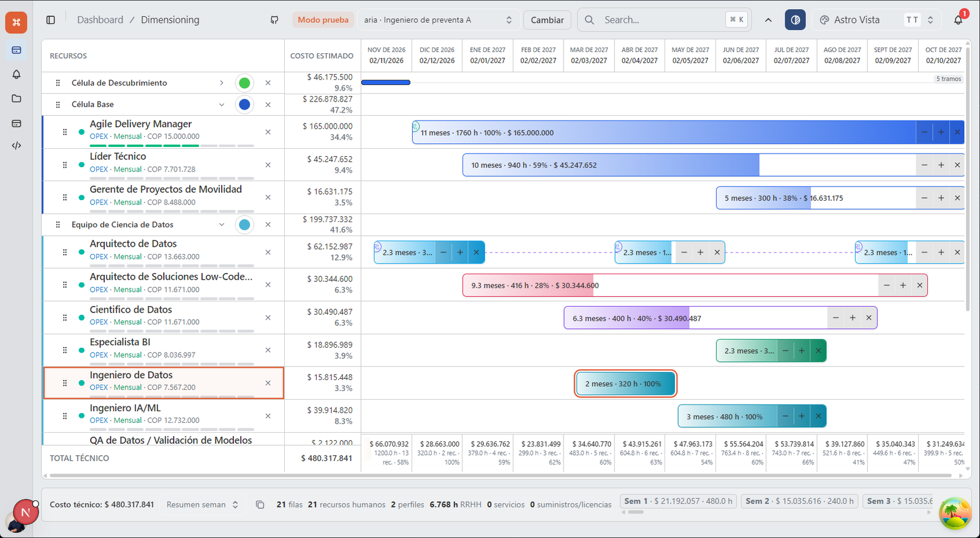Screen dimensions: 980x538
Task: Select the highlighted card icon in left sidebar
Action: [17, 50]
